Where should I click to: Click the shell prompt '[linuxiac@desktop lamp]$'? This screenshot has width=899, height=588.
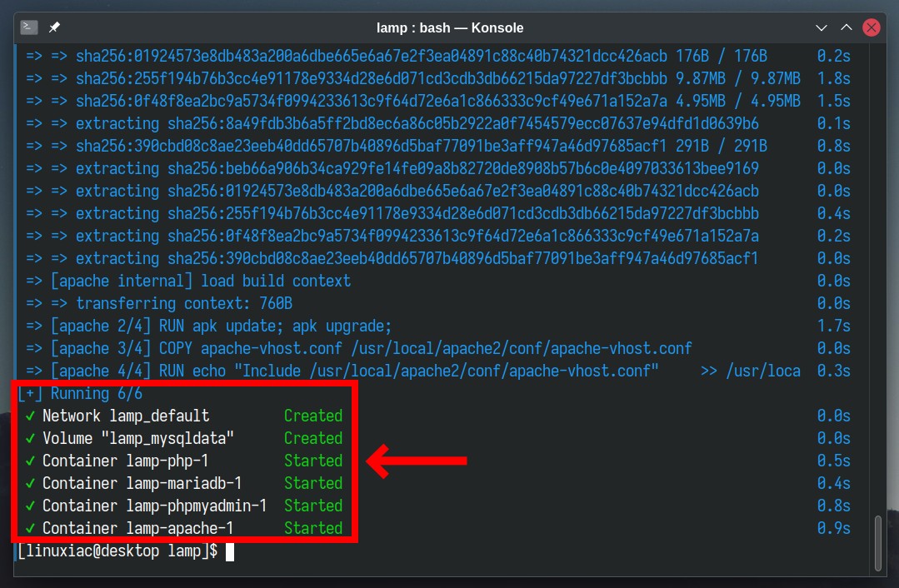point(117,551)
